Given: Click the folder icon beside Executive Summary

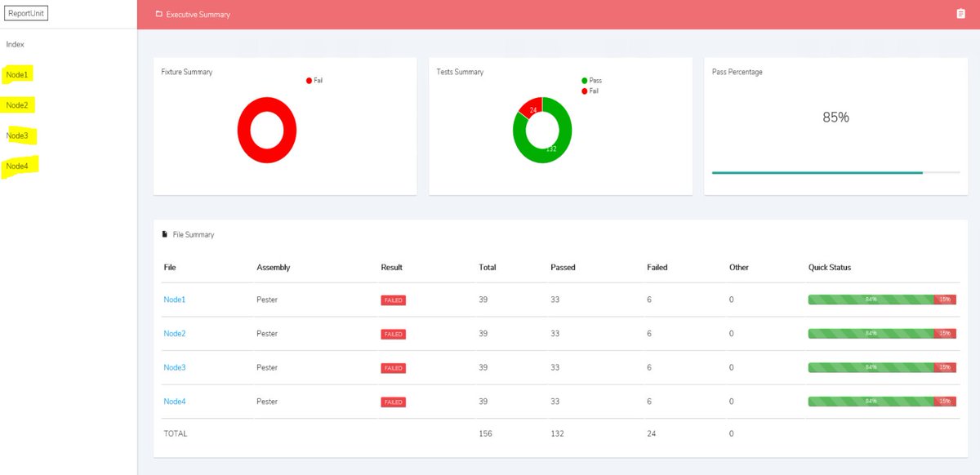Looking at the screenshot, I should click(x=158, y=14).
